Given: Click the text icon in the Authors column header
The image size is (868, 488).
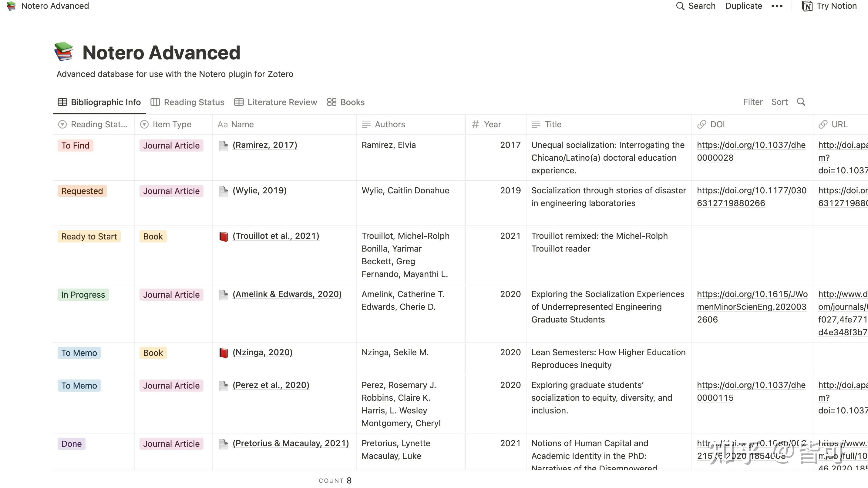Looking at the screenshot, I should (x=366, y=124).
